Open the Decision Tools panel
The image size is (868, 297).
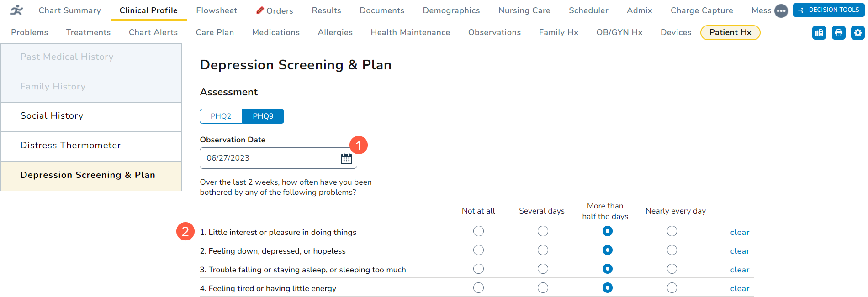click(x=829, y=10)
